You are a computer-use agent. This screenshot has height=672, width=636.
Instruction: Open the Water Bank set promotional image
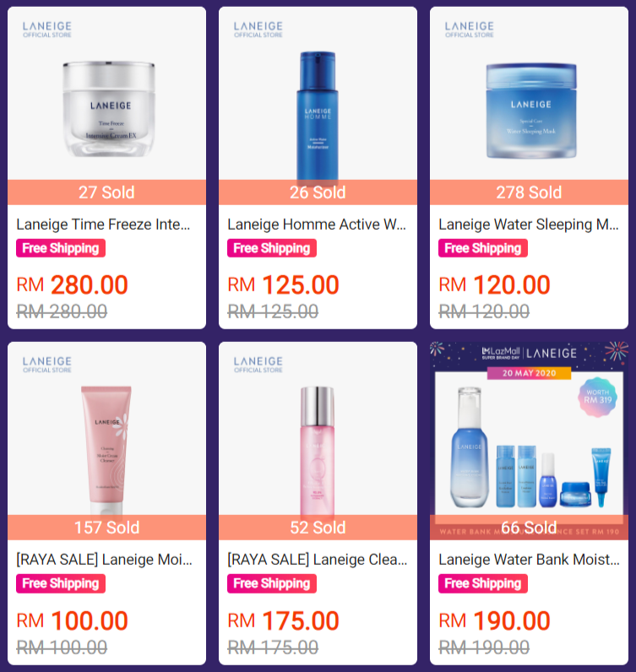tap(529, 441)
